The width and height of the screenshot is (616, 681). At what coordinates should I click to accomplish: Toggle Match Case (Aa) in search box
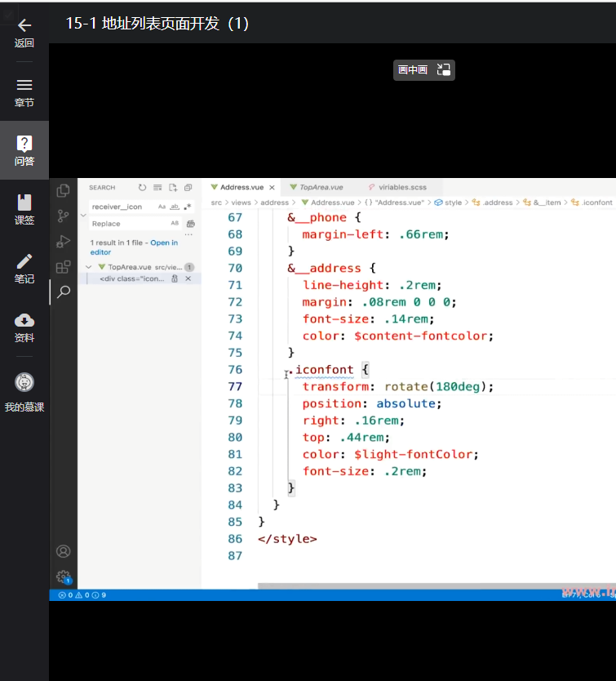click(x=162, y=207)
